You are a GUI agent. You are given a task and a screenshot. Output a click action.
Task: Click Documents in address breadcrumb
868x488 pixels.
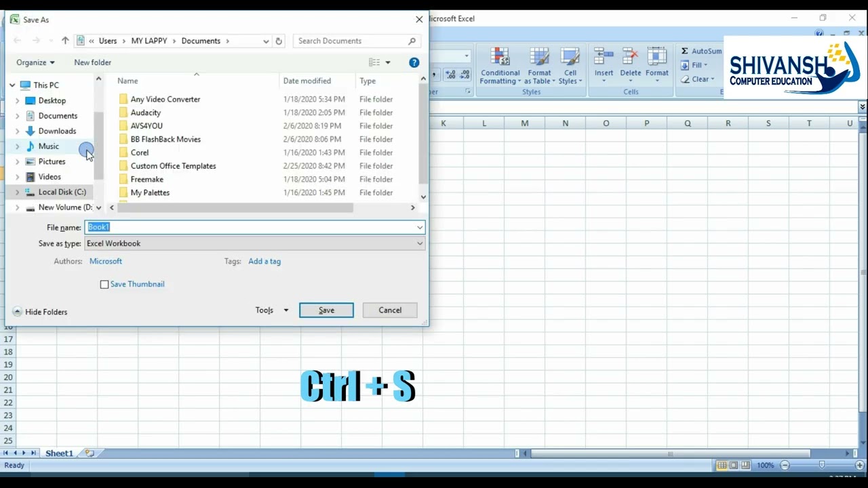tap(201, 41)
